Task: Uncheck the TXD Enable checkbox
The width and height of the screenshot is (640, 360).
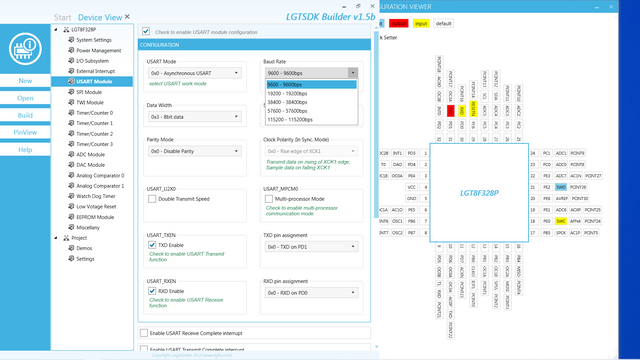Action: pos(152,245)
